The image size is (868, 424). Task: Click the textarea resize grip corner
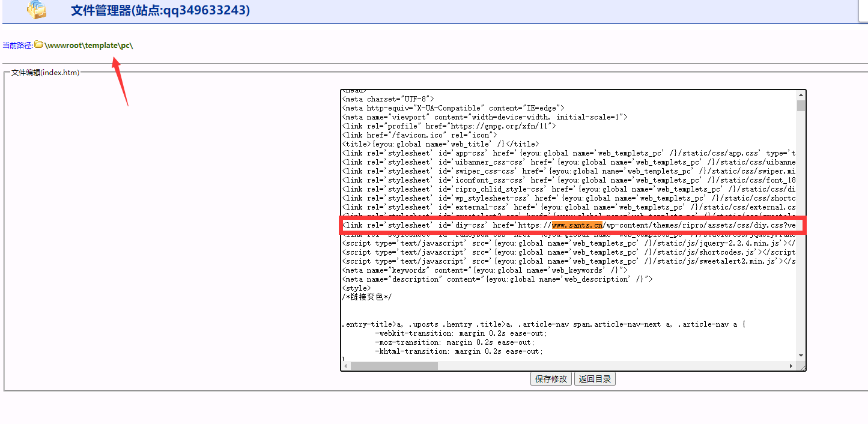coord(801,366)
